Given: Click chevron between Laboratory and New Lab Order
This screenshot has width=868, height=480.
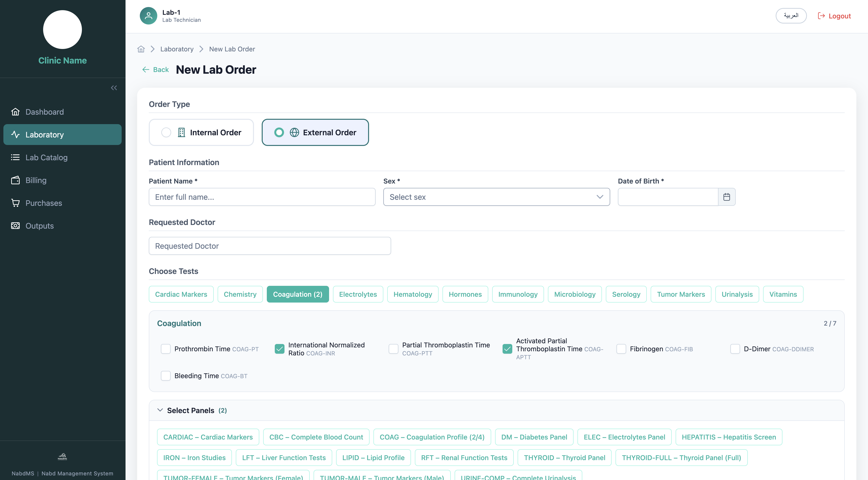Looking at the screenshot, I should click(201, 49).
